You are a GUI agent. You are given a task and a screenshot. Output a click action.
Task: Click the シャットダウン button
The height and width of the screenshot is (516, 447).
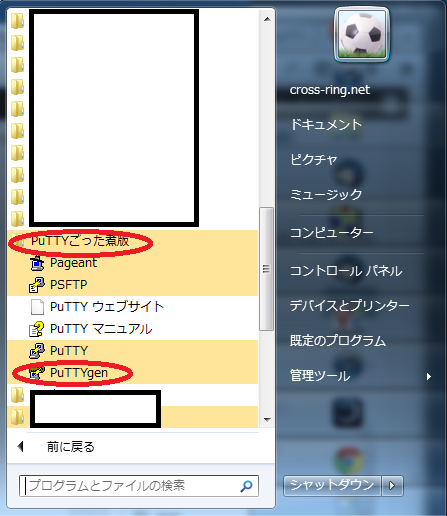[x=332, y=486]
